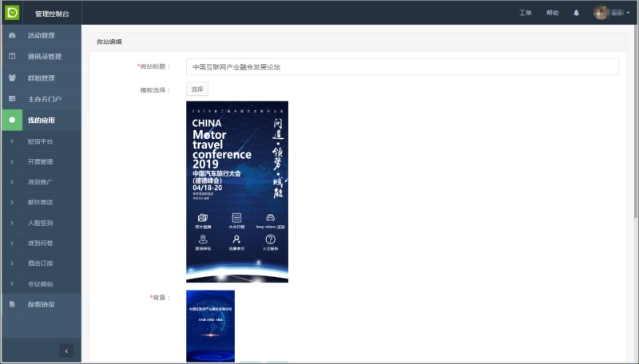Click the green logo in the header
The image size is (639, 364).
12,13
